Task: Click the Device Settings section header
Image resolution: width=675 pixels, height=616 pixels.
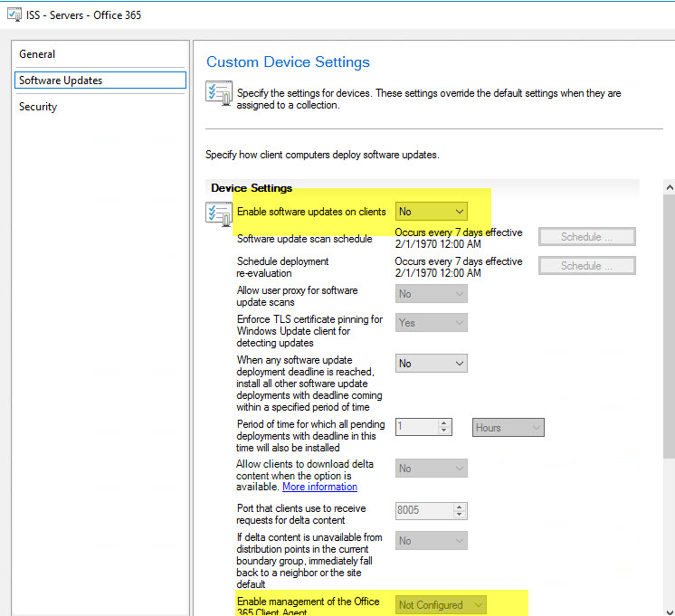Action: click(252, 188)
